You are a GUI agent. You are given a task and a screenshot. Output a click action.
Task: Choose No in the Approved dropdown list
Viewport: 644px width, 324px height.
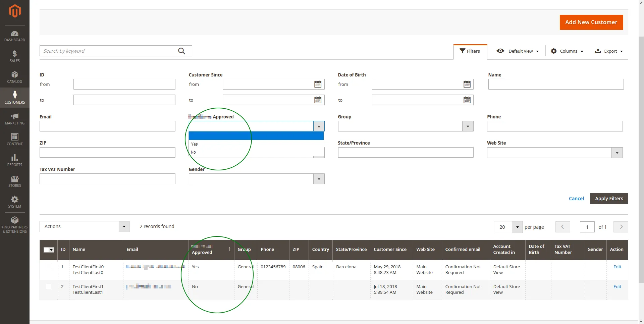point(256,152)
